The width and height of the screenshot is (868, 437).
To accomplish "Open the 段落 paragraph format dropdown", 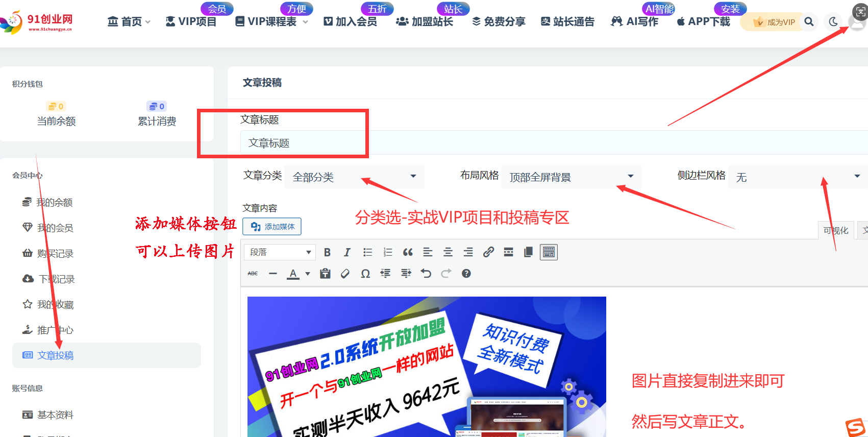I will 280,252.
